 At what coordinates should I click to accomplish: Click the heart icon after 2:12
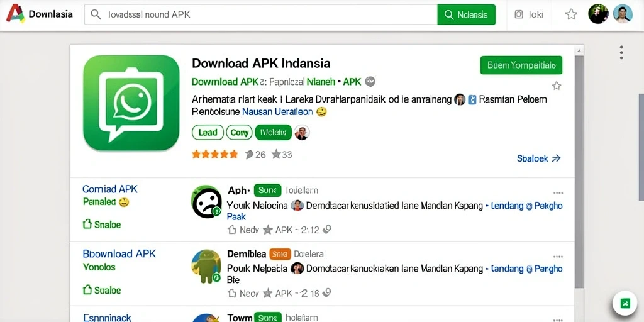click(327, 230)
